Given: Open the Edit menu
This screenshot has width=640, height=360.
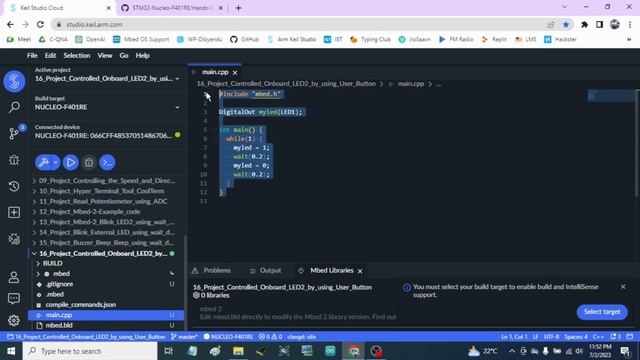Looking at the screenshot, I should click(50, 56).
